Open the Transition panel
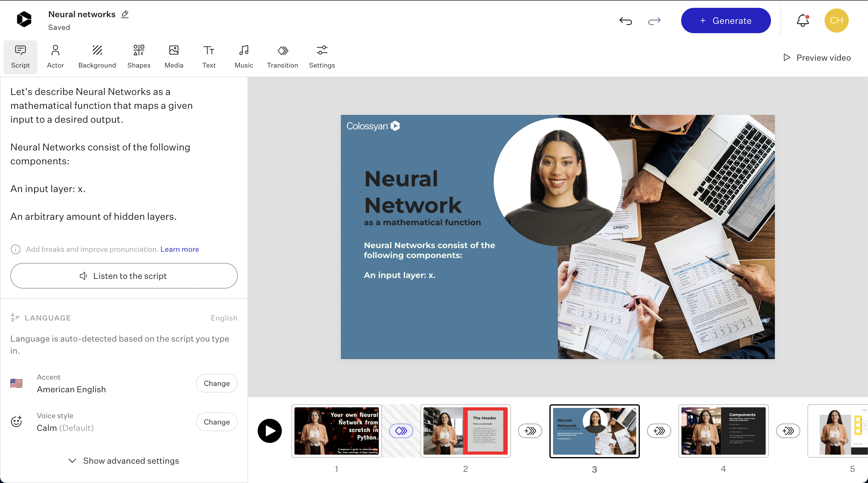 point(282,57)
